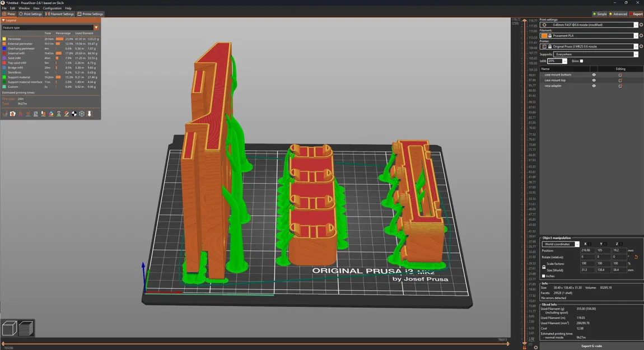
Task: Click the PrusaSlicer app icon in title bar
Action: coord(3,2)
